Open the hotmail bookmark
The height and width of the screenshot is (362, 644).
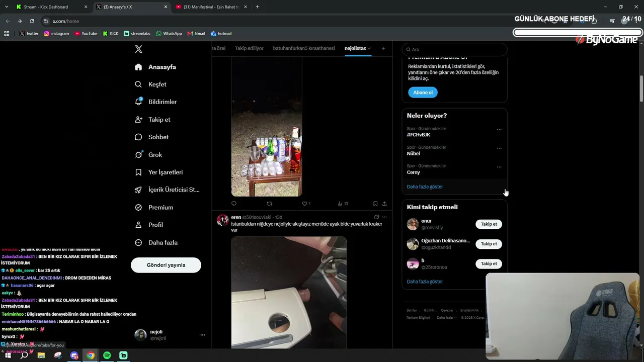221,34
